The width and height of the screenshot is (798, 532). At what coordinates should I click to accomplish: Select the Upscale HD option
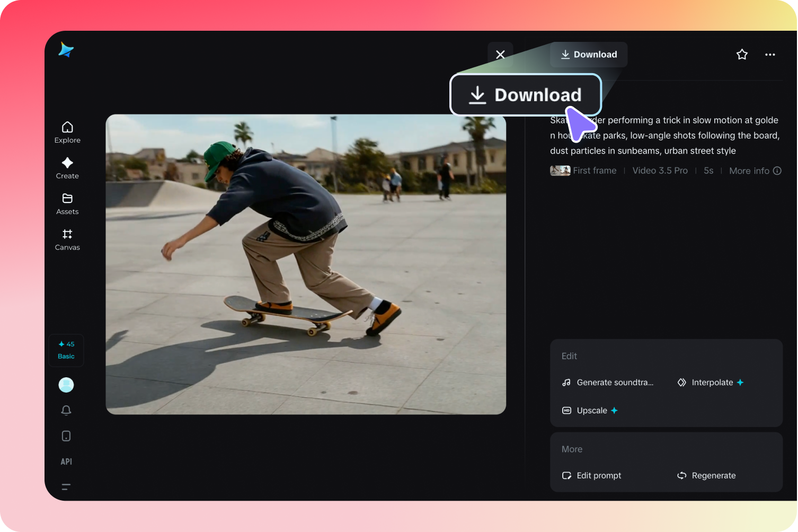coord(589,410)
